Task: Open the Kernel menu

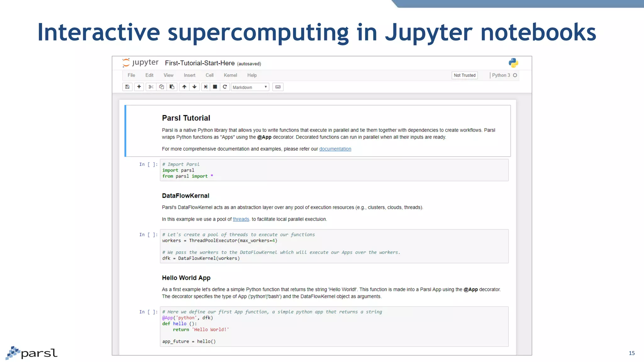Action: click(x=230, y=75)
